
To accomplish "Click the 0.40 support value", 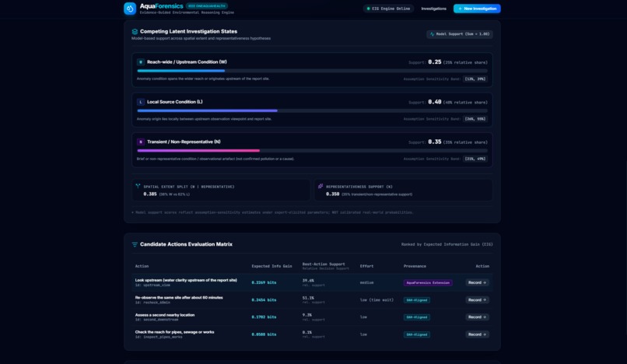I will pyautogui.click(x=435, y=102).
